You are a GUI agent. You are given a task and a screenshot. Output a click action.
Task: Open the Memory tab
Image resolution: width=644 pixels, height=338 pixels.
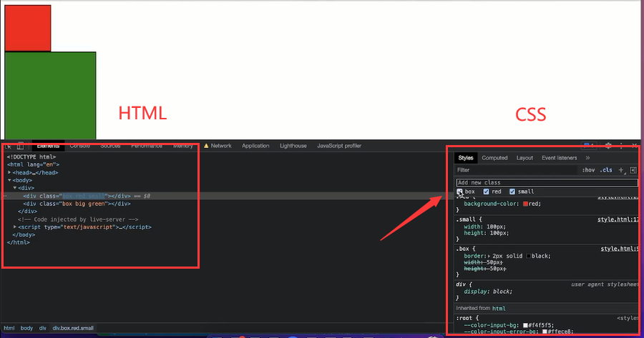(182, 146)
